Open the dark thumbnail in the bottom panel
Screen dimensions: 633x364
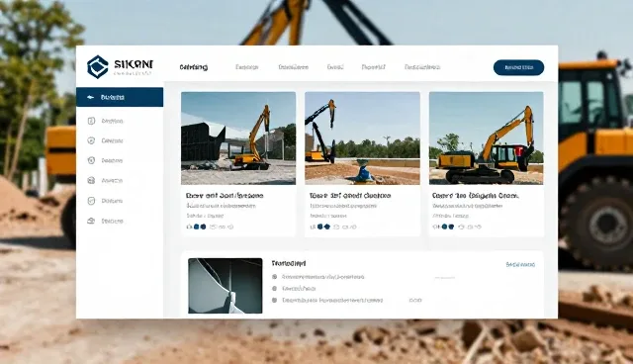pyautogui.click(x=226, y=286)
